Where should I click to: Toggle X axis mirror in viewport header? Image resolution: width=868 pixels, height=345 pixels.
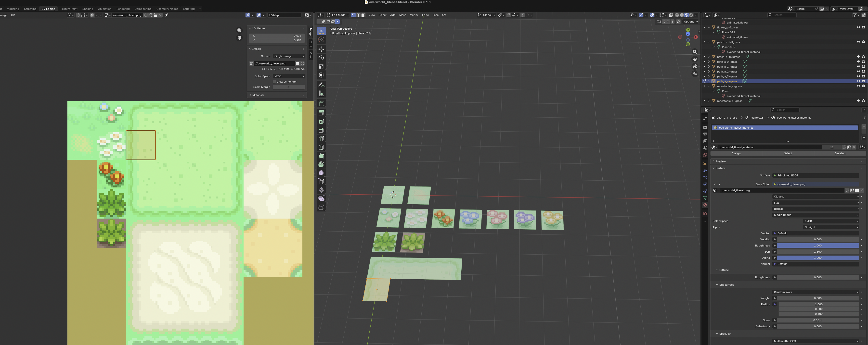click(664, 22)
